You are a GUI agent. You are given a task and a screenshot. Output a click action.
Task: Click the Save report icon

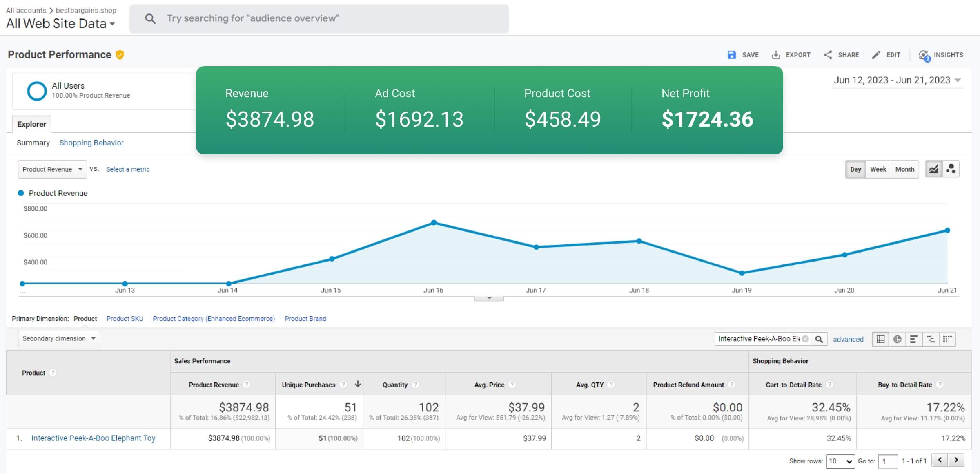(731, 55)
